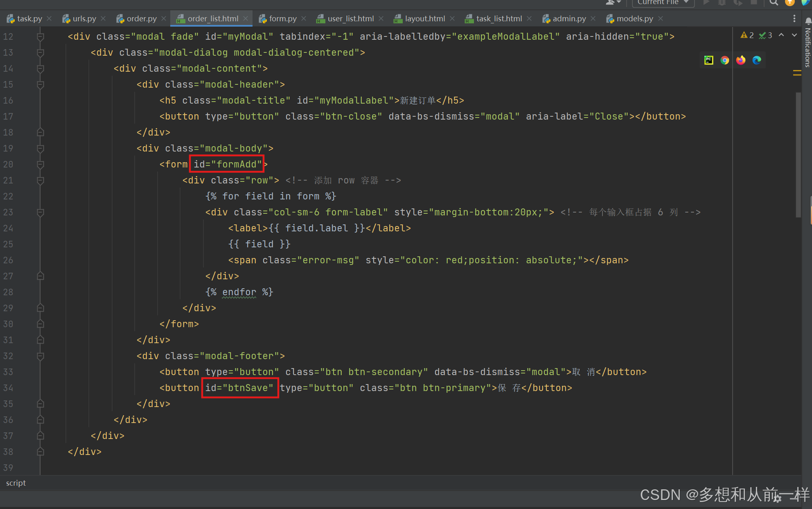Collapse the form tag fold on line 20
The width and height of the screenshot is (812, 509).
click(41, 164)
